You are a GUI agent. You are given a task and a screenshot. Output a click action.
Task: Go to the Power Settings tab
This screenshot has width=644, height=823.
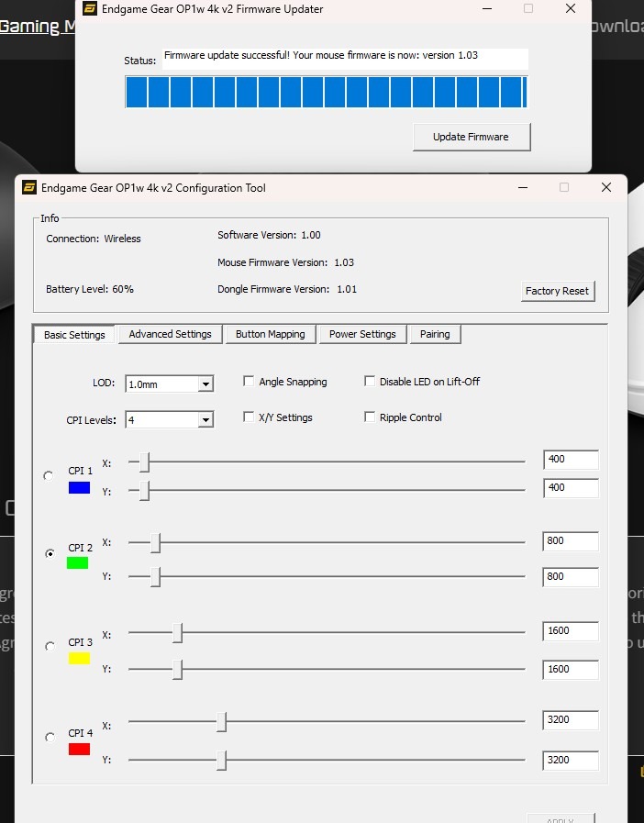(362, 334)
